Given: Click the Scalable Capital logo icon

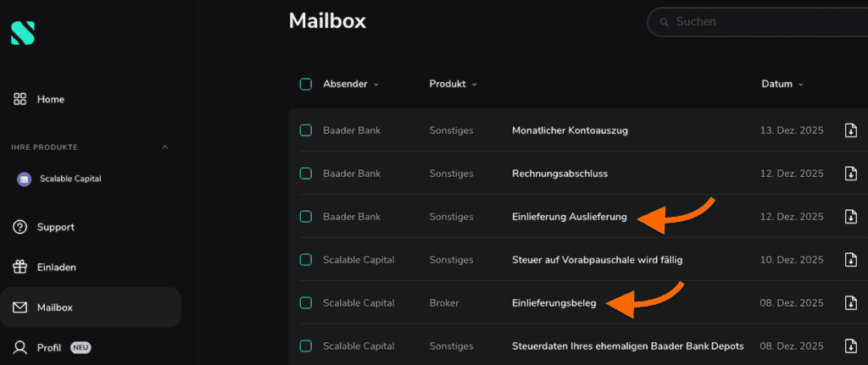Looking at the screenshot, I should pyautogui.click(x=22, y=32).
